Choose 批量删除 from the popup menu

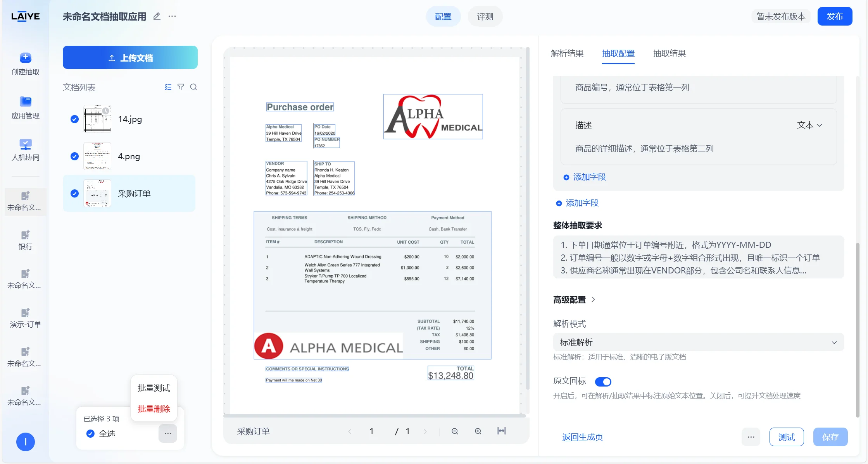[x=154, y=409]
